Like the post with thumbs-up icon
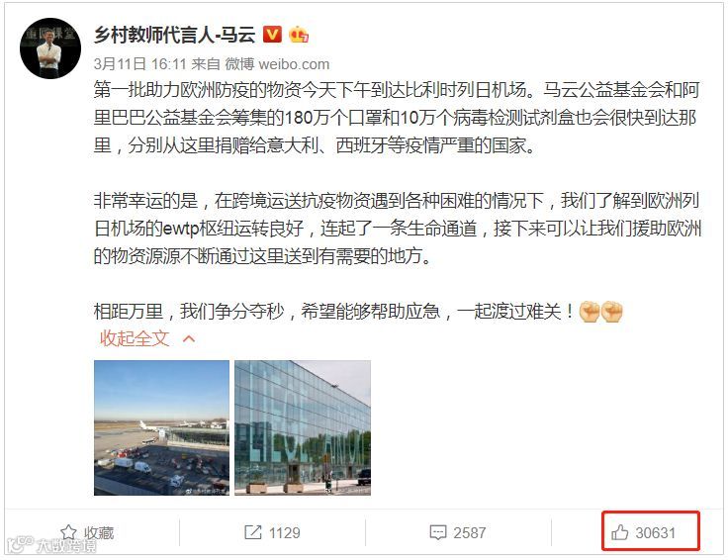Image resolution: width=728 pixels, height=560 pixels. tap(620, 532)
